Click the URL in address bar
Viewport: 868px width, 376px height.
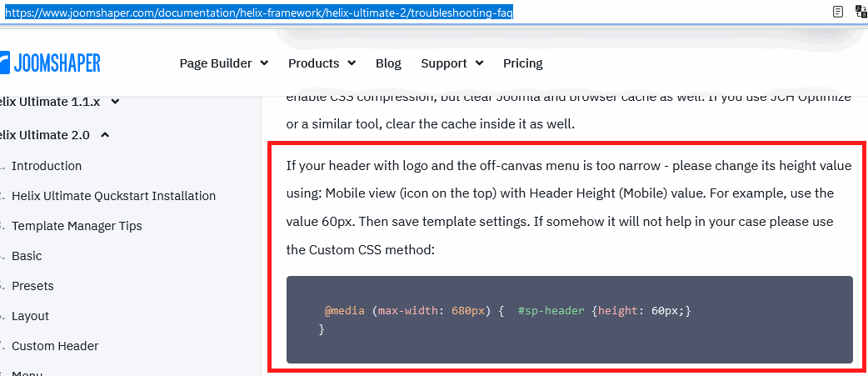(x=258, y=13)
